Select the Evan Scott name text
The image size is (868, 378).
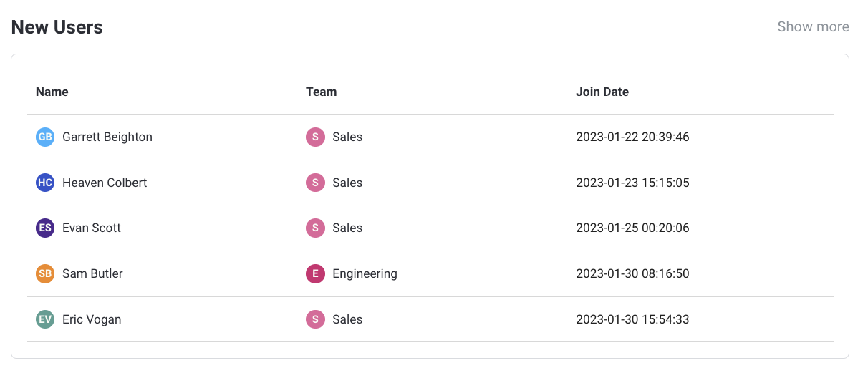click(x=92, y=228)
